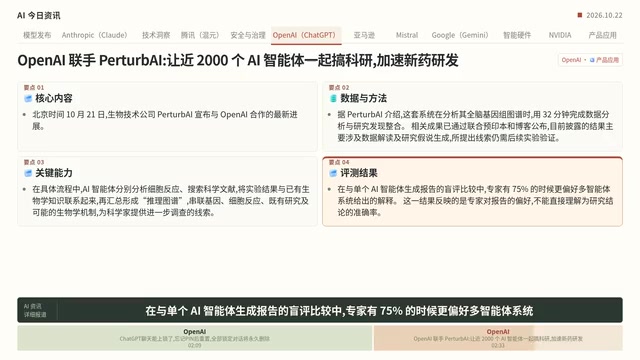Image resolution: width=640 pixels, height=360 pixels.
Task: Click the 要点 04 label
Action: (x=339, y=162)
